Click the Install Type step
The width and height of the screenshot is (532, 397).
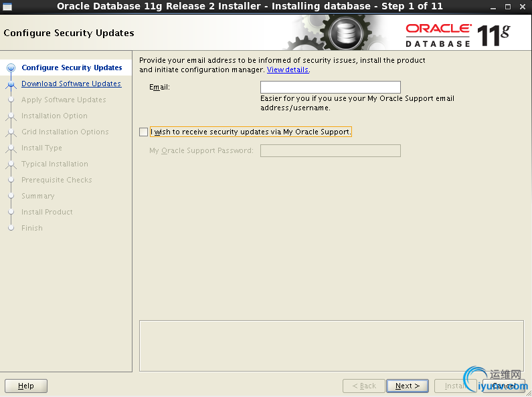(x=41, y=148)
